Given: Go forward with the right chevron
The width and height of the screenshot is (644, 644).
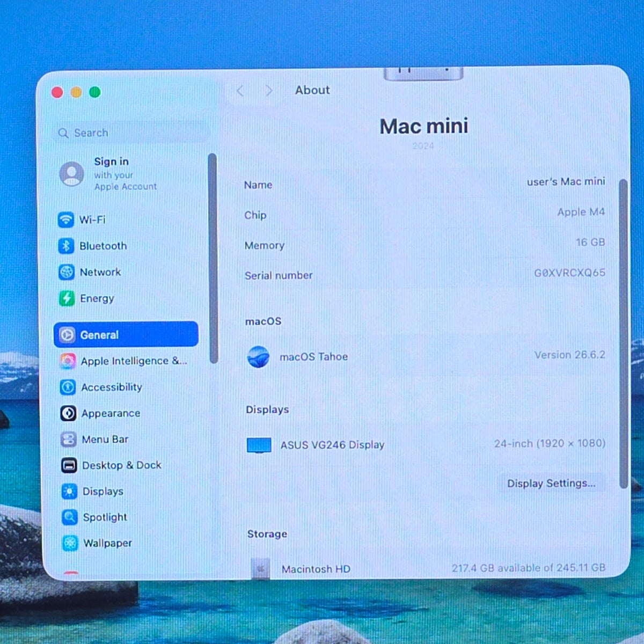Looking at the screenshot, I should [269, 91].
